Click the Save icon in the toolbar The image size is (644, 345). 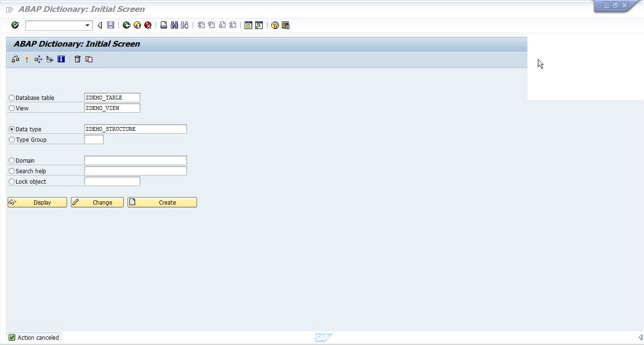tap(110, 25)
